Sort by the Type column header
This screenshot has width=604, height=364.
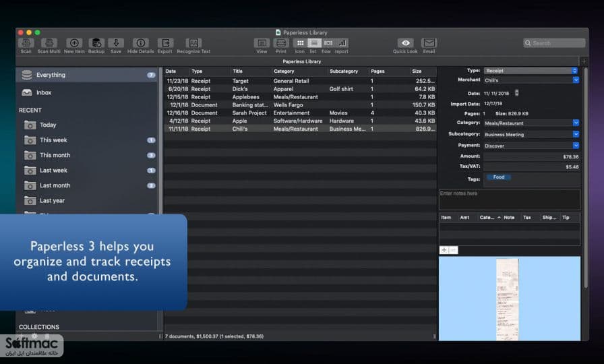pyautogui.click(x=210, y=71)
